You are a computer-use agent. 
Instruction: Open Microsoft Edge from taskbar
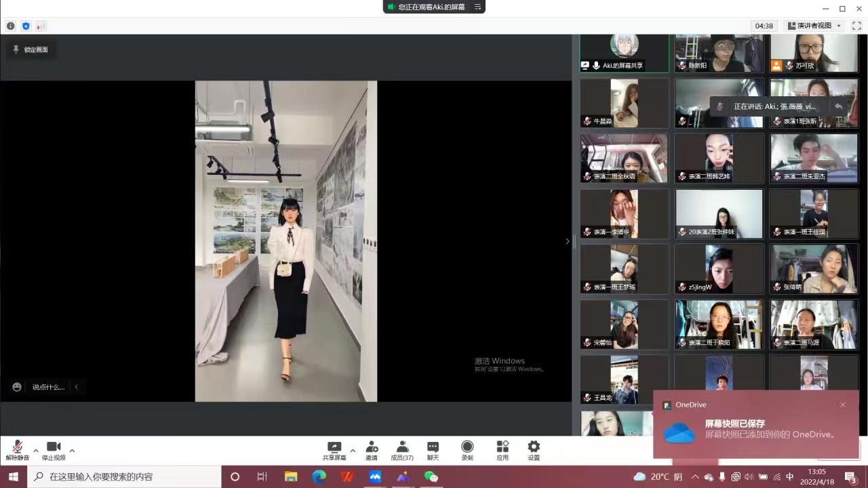pyautogui.click(x=319, y=476)
